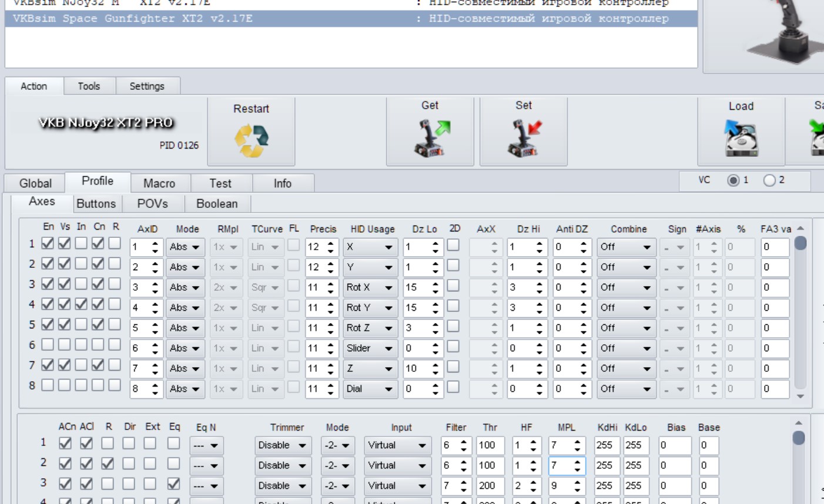
Task: Select the Buttons sub-tab
Action: tap(96, 204)
